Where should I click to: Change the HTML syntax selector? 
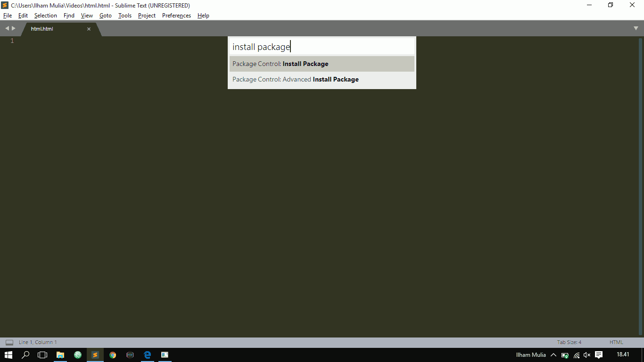[616, 342]
